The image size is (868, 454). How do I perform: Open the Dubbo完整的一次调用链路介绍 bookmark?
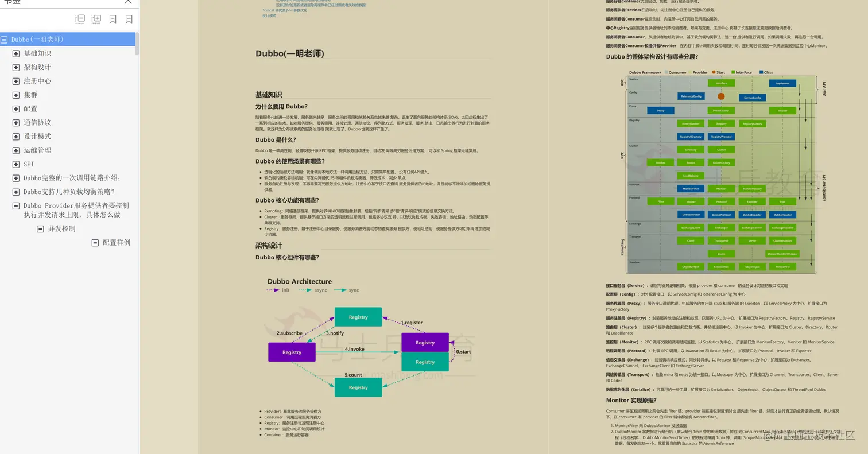72,178
